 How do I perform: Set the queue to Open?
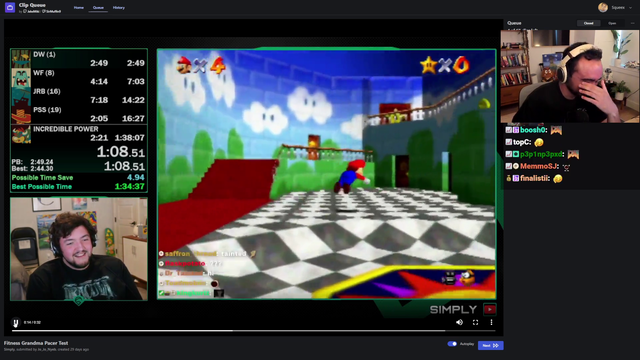(x=612, y=23)
